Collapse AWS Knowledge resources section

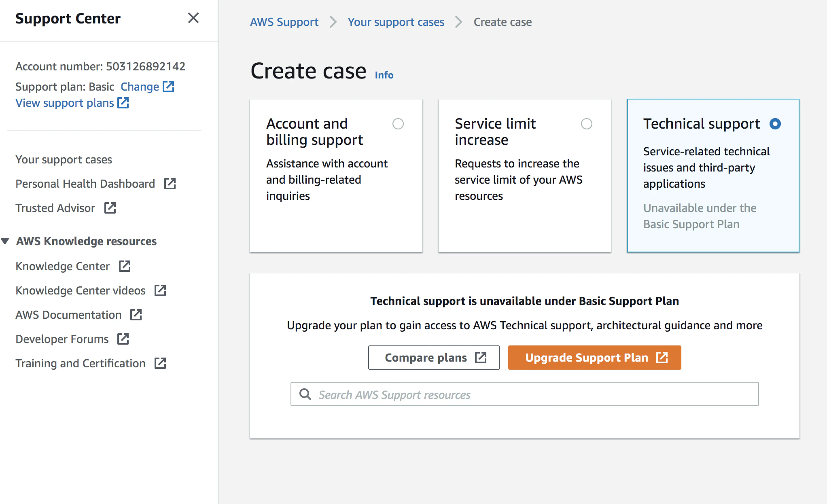tap(5, 241)
